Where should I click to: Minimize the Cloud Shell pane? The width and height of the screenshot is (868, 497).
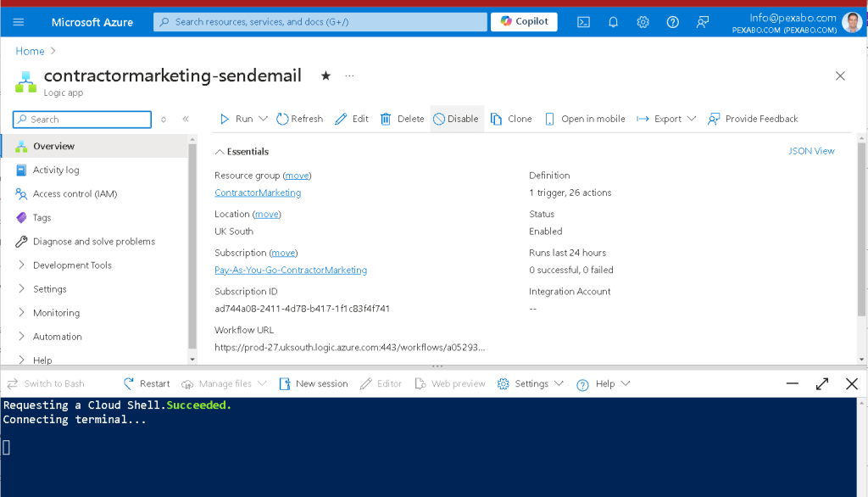click(x=793, y=383)
